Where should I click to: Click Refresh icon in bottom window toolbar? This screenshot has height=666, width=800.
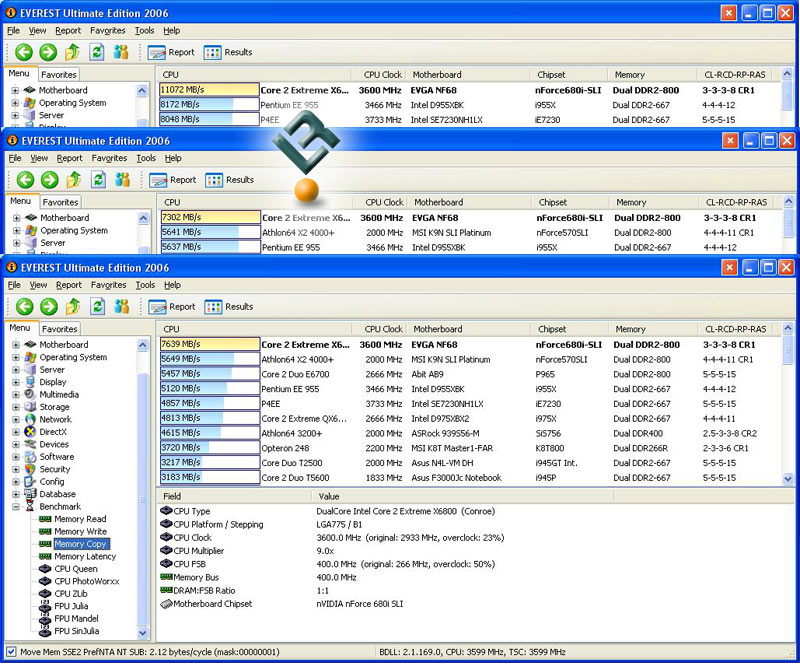(x=97, y=306)
